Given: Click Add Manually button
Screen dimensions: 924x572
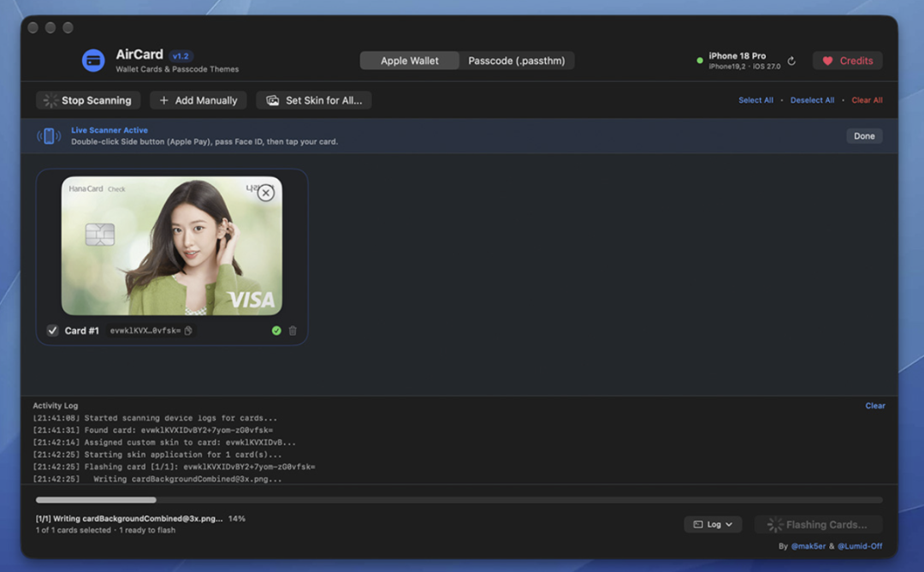Looking at the screenshot, I should tap(198, 100).
